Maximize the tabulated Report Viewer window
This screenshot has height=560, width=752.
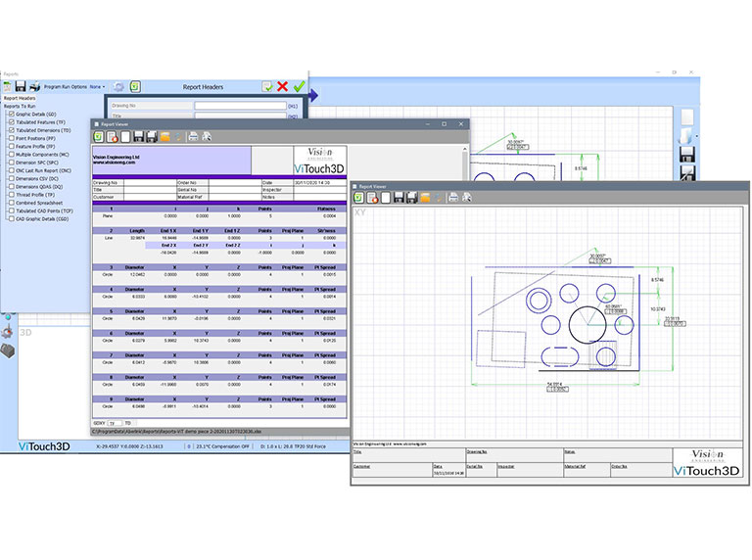444,124
